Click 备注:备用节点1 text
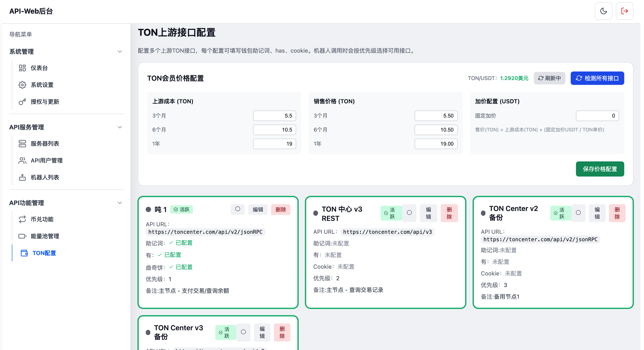Viewport: 644px width, 350px height. coord(500,297)
